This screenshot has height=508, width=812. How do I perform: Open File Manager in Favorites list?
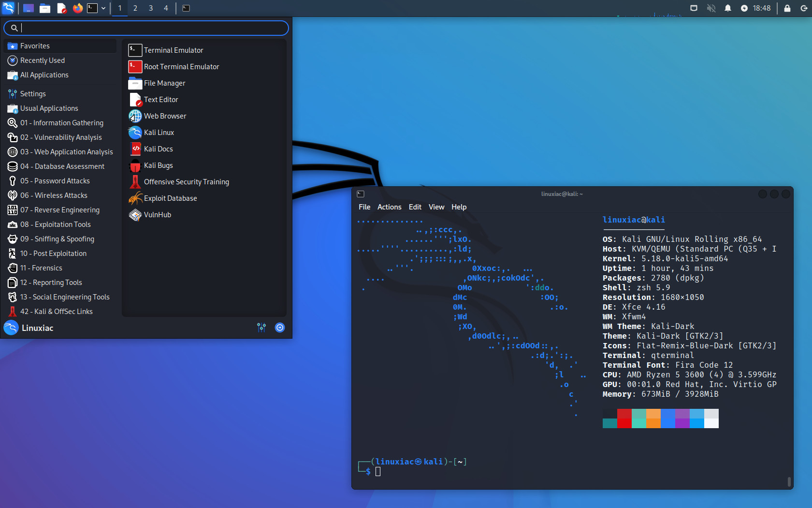click(204, 83)
